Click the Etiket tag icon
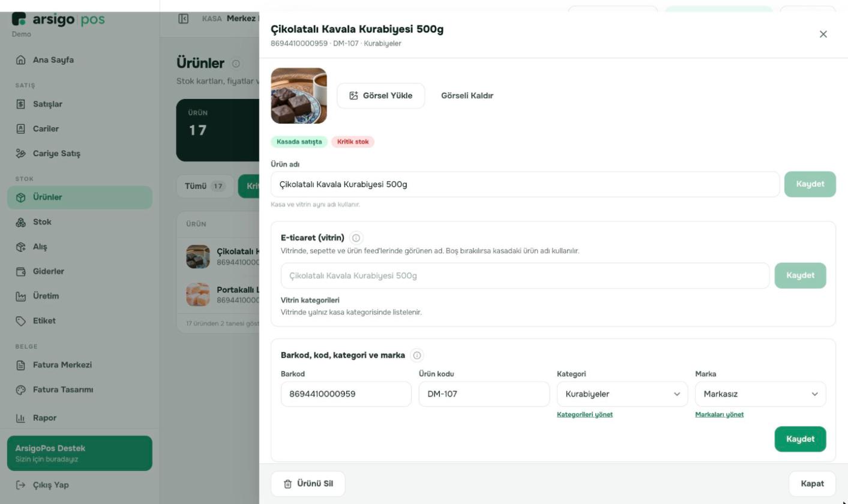 (21, 321)
